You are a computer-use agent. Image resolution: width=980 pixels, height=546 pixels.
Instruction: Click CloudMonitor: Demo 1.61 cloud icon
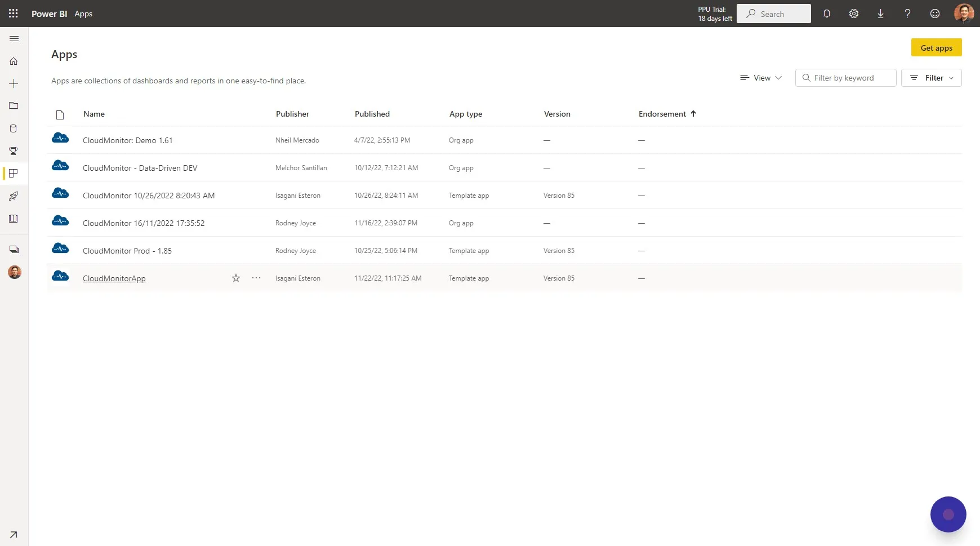pyautogui.click(x=60, y=138)
